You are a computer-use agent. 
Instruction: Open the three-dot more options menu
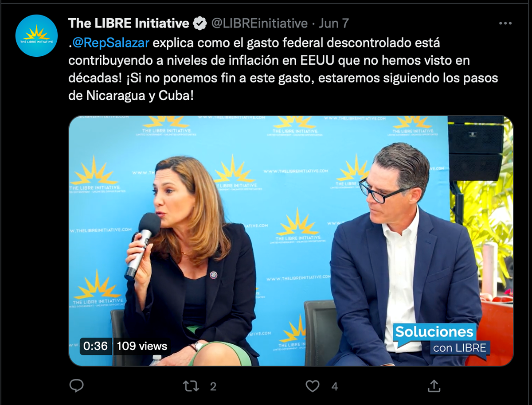pos(505,23)
